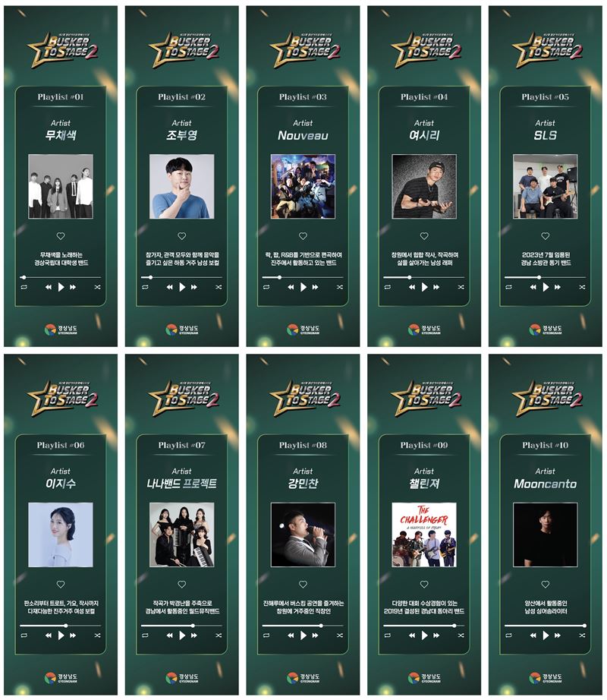Image resolution: width=607 pixels, height=700 pixels.
Task: Open The Challenger album cover thumbnail
Action: tap(424, 534)
